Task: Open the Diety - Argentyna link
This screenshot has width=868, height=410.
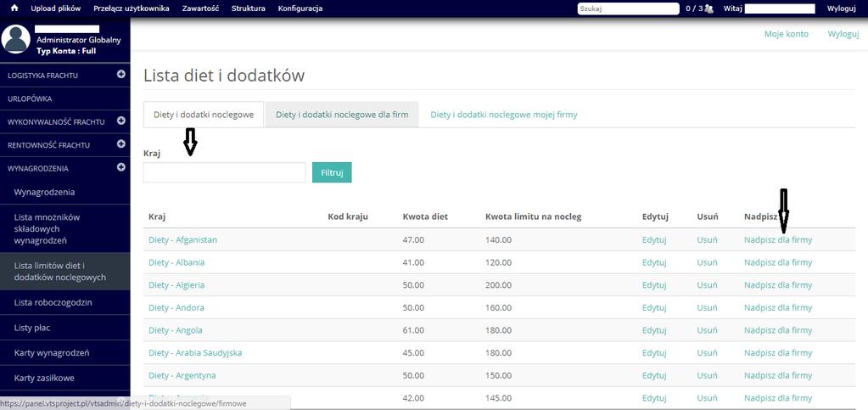Action: pos(182,375)
